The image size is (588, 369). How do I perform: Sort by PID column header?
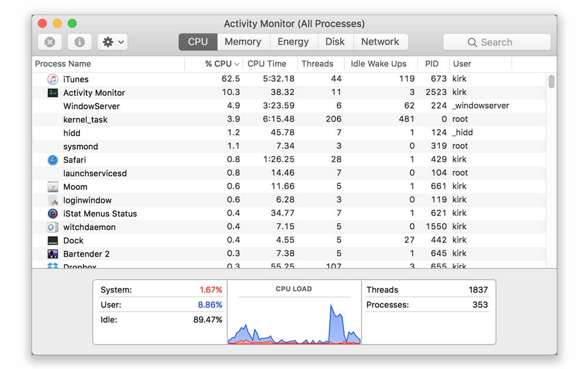point(432,63)
